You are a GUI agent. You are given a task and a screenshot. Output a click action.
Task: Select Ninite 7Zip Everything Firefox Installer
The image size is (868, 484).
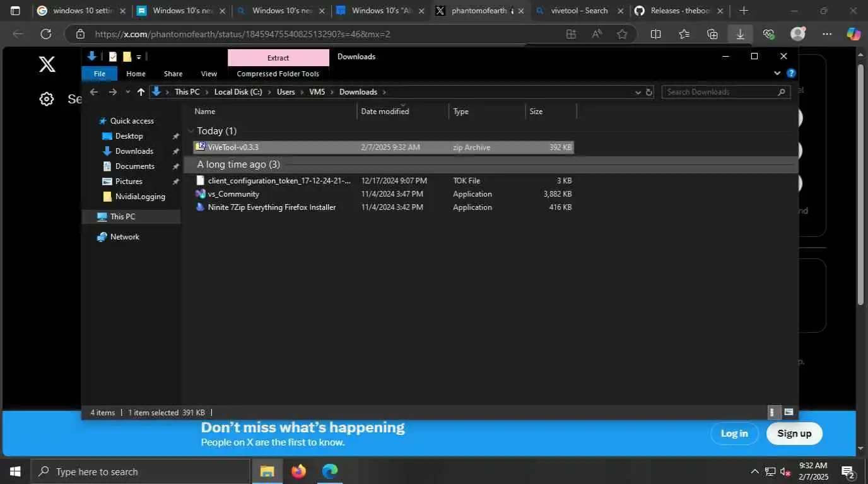pyautogui.click(x=384, y=207)
